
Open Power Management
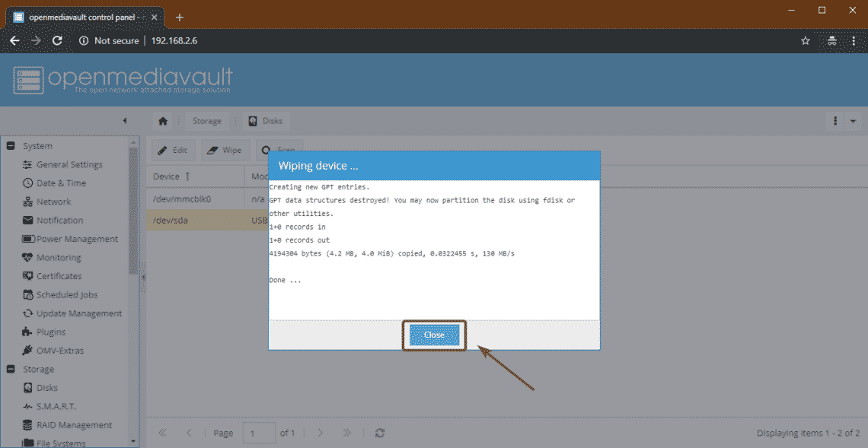pyautogui.click(x=77, y=239)
